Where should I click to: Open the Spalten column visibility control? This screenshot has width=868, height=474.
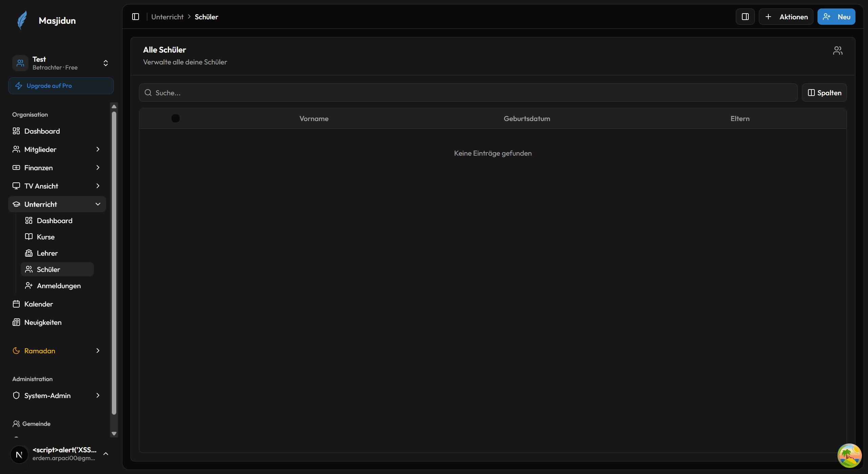824,92
